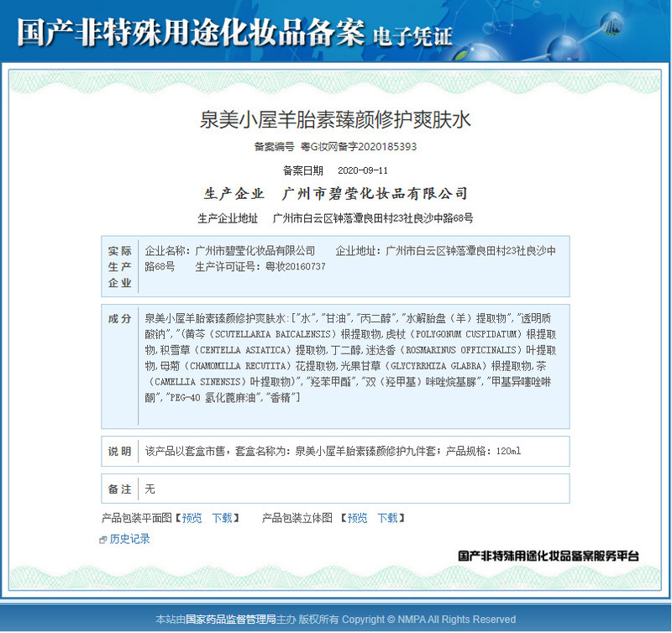Download the product packaging 3D image (产品包装立体图 下载)

(x=387, y=518)
